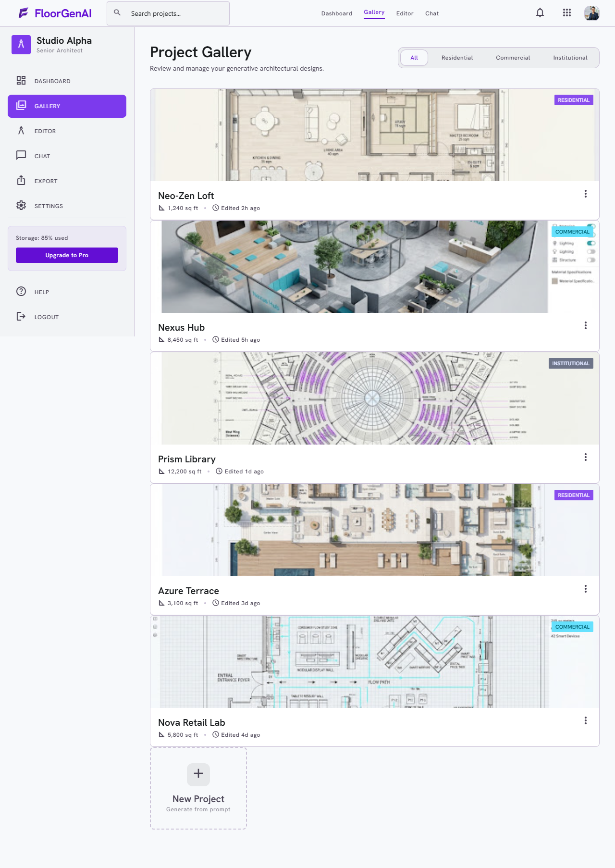Screen dimensions: 615x868
Task: Click the Nova Retail Lab title
Action: pos(191,722)
